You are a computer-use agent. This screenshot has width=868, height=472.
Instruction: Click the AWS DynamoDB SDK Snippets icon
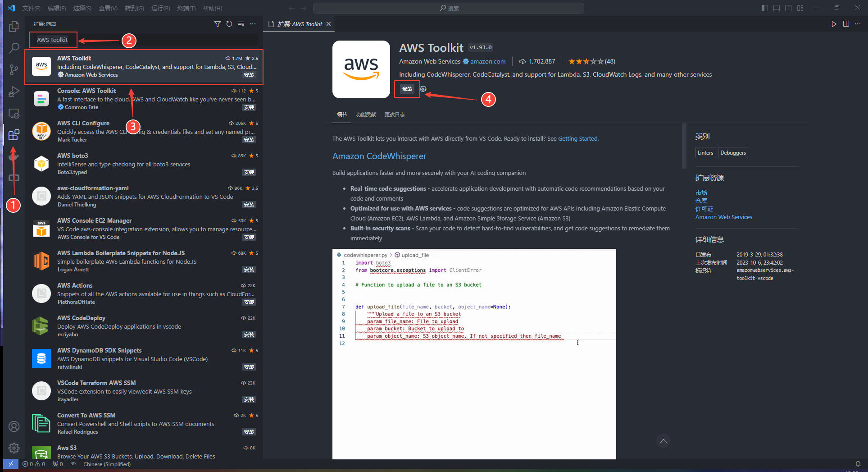[x=41, y=358]
